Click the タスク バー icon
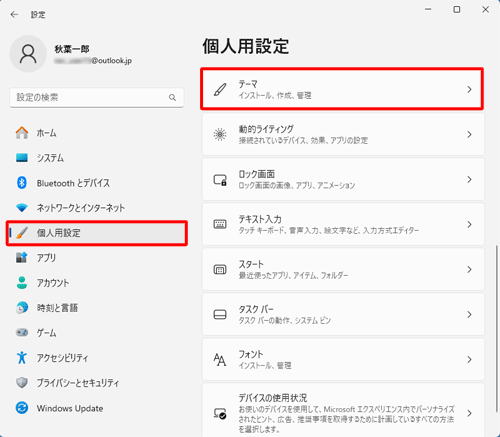 tap(220, 314)
